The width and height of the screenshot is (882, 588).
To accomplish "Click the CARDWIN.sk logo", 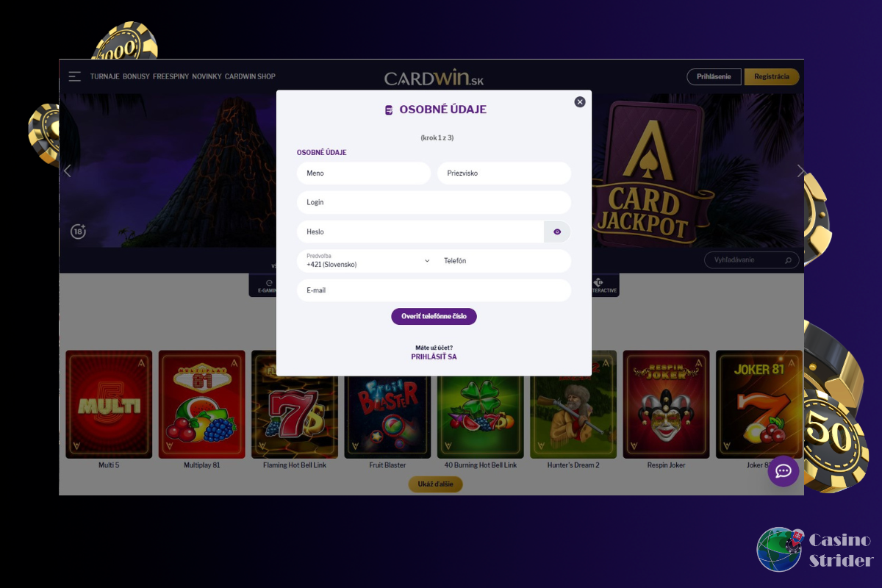I will 434,78.
